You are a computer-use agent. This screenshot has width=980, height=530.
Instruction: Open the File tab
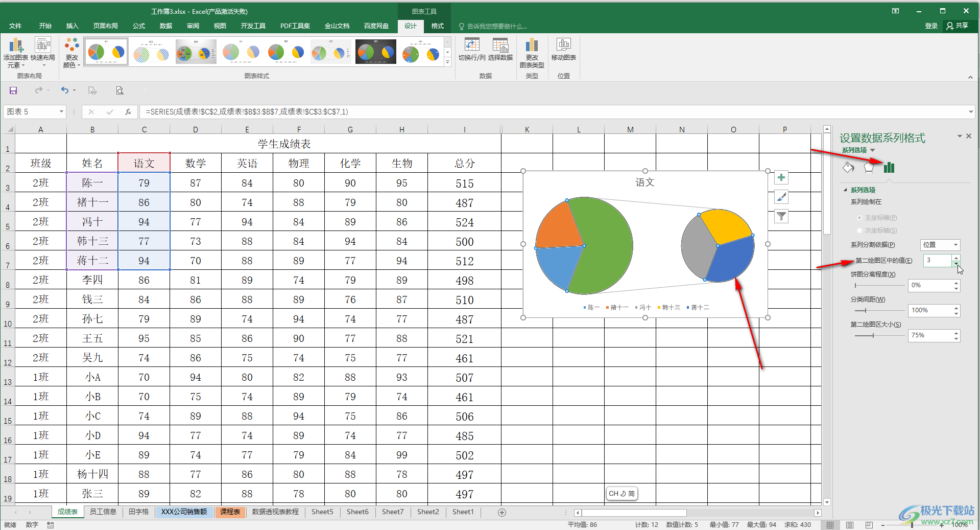pos(15,26)
